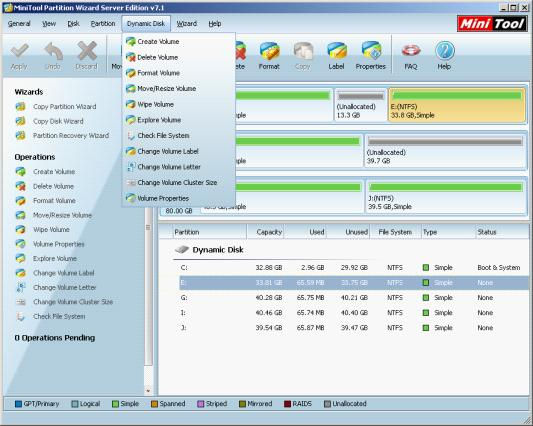
Task: Sort by Capacity column header
Action: coord(265,232)
